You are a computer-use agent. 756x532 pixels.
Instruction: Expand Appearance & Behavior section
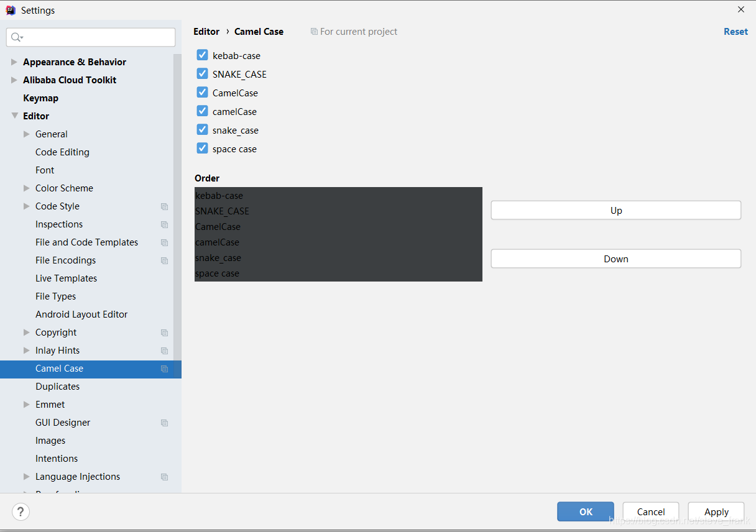click(14, 62)
